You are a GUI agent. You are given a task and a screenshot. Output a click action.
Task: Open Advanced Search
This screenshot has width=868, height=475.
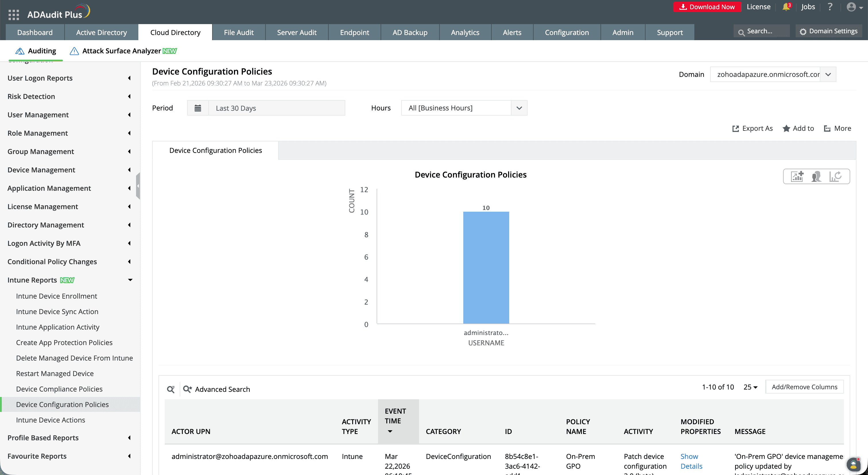point(217,389)
